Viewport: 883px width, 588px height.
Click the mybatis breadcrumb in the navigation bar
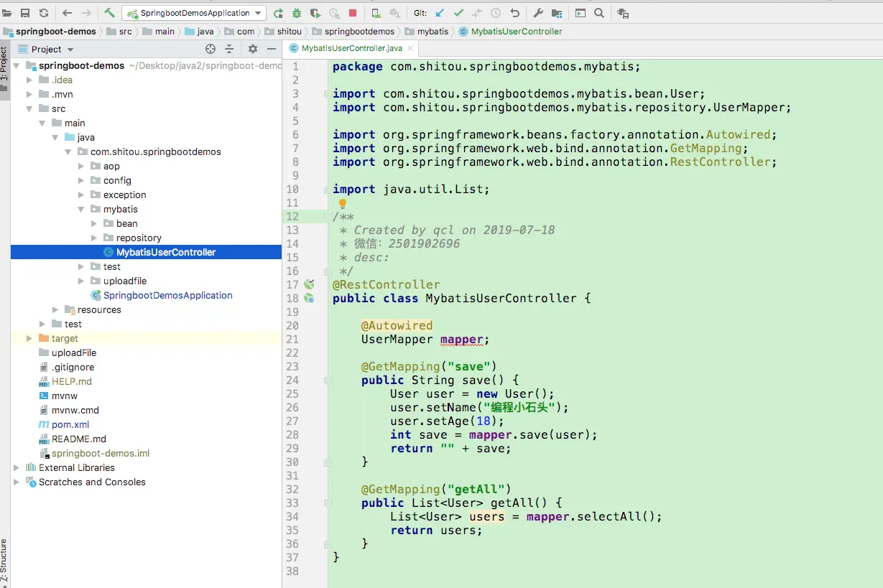[432, 32]
